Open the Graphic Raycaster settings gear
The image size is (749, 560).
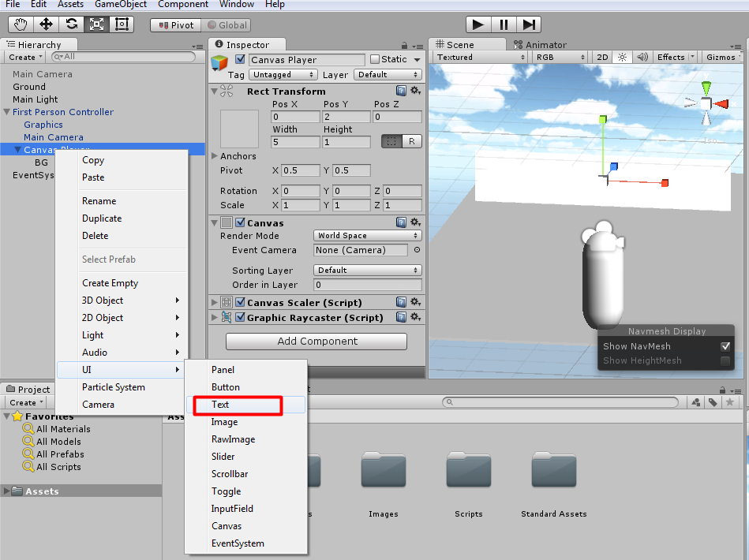click(x=416, y=316)
